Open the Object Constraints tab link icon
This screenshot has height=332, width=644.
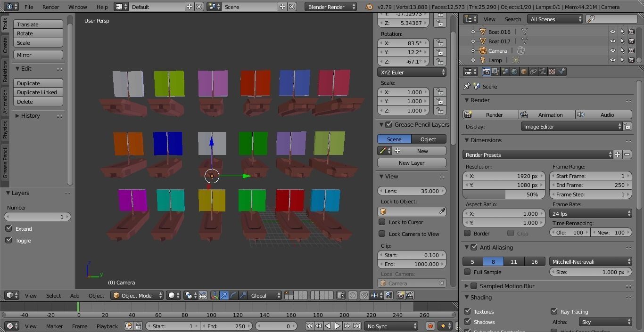click(533, 72)
